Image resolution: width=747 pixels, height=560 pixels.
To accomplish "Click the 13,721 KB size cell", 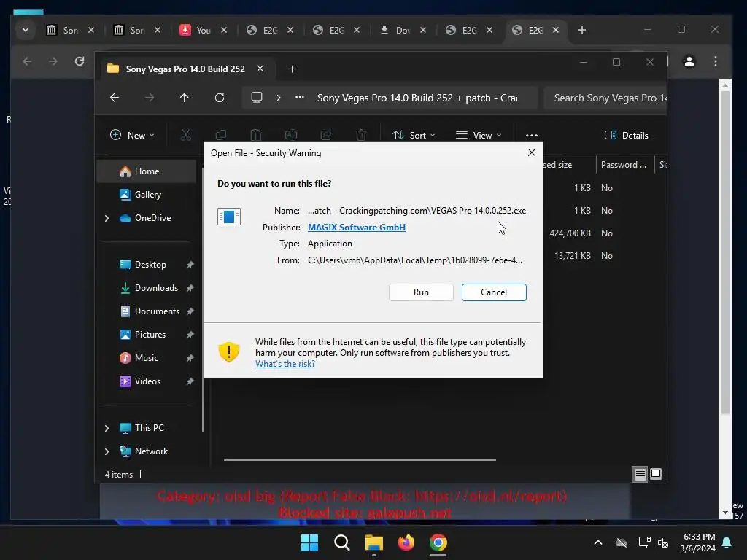I will tap(572, 256).
